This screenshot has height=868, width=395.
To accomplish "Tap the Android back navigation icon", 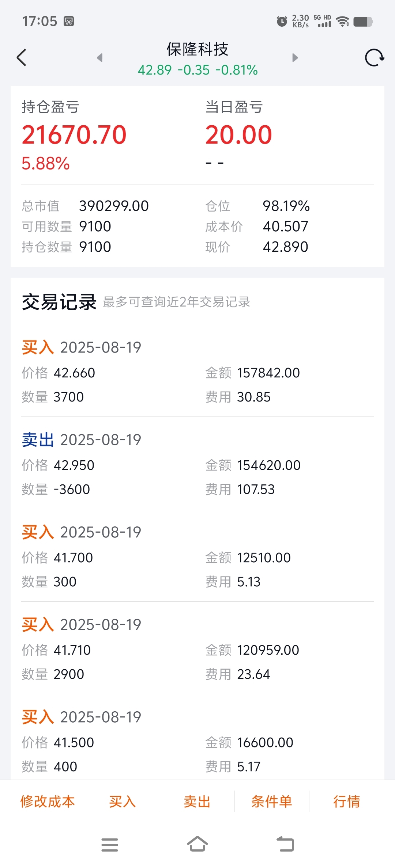I will tap(285, 844).
